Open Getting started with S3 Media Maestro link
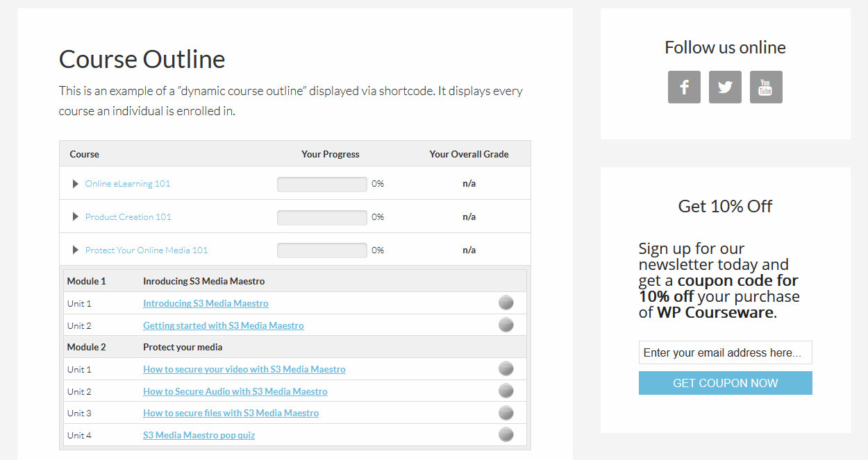Viewport: 868px width, 460px height. click(x=224, y=325)
